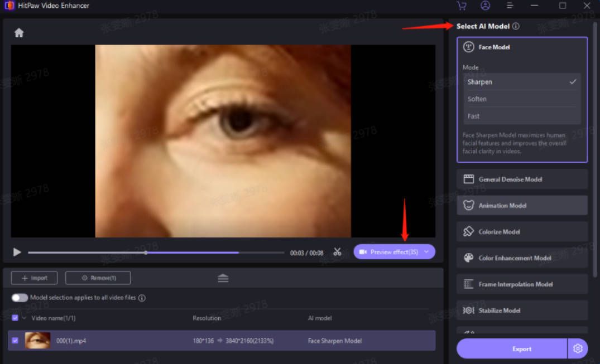Check the select-all video name checkbox
The width and height of the screenshot is (600, 364).
tap(15, 318)
